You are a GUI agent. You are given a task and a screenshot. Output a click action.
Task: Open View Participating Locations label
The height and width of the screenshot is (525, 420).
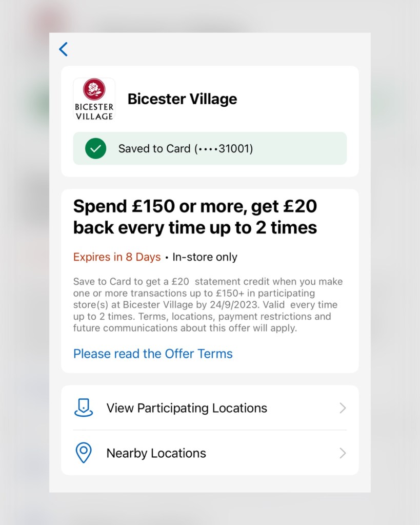(x=187, y=408)
